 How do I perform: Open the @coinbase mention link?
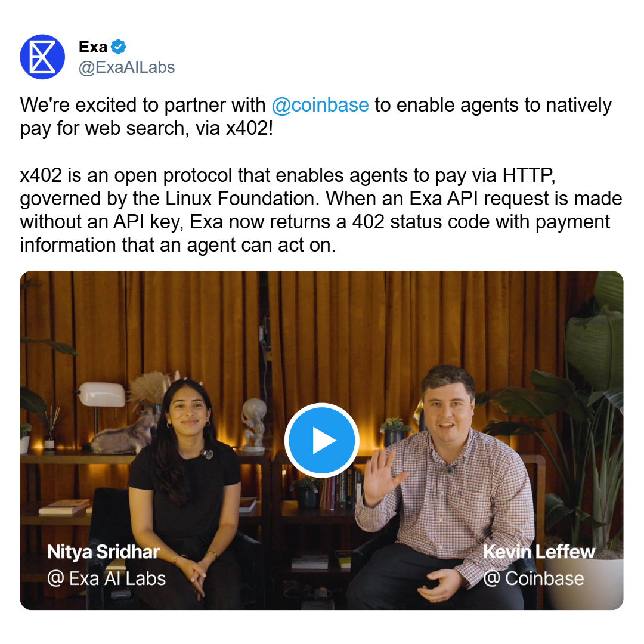pos(320,105)
